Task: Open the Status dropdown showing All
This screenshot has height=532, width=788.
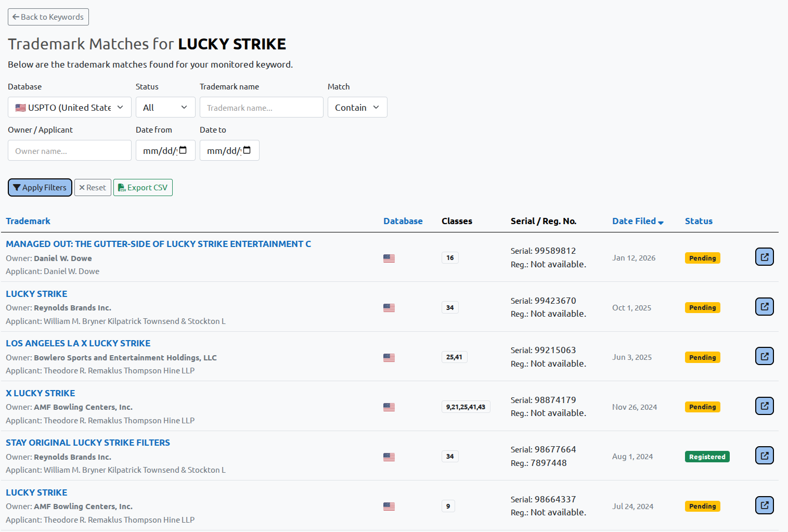Action: click(165, 107)
